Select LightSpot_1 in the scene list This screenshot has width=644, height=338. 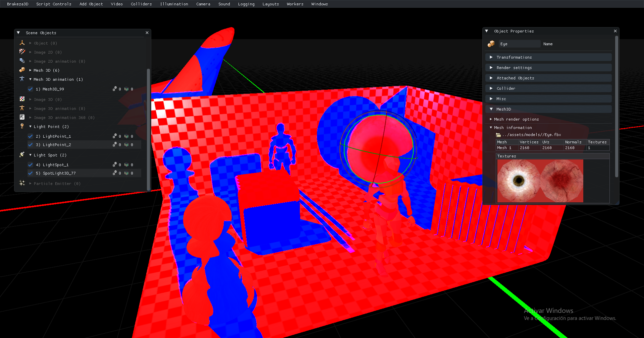click(56, 165)
